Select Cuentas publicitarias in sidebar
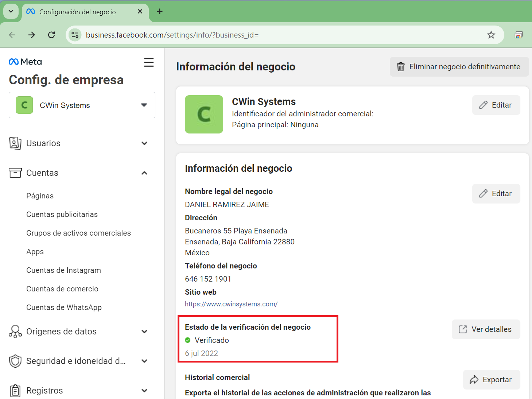This screenshot has width=532, height=399. click(62, 214)
